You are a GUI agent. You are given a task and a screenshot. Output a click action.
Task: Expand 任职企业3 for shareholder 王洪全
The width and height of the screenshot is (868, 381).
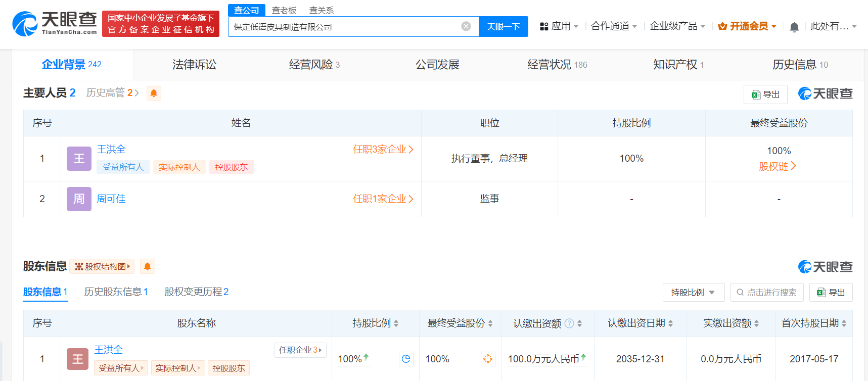300,350
